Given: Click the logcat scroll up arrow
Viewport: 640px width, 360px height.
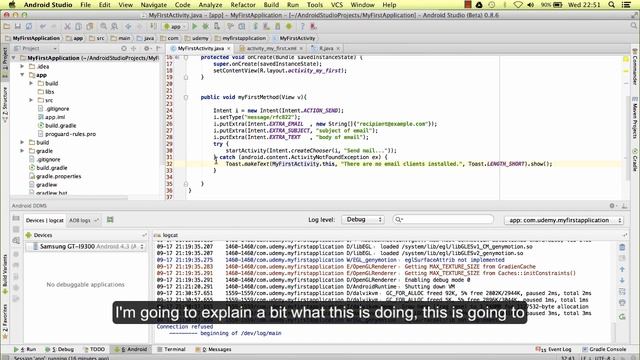Looking at the screenshot, I should click(x=622, y=269).
